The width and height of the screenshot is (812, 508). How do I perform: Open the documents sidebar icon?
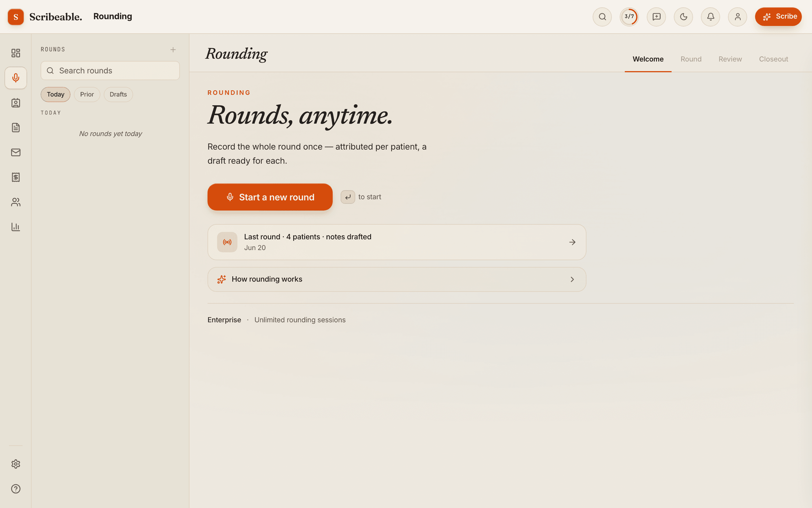16,128
